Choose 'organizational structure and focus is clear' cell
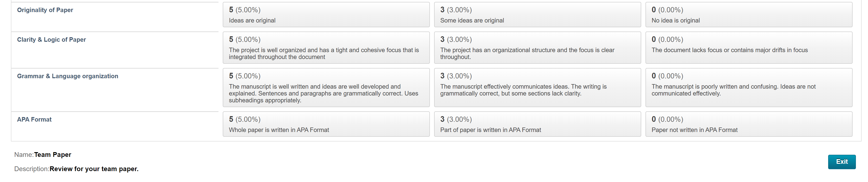The image size is (868, 182). pyautogui.click(x=537, y=48)
